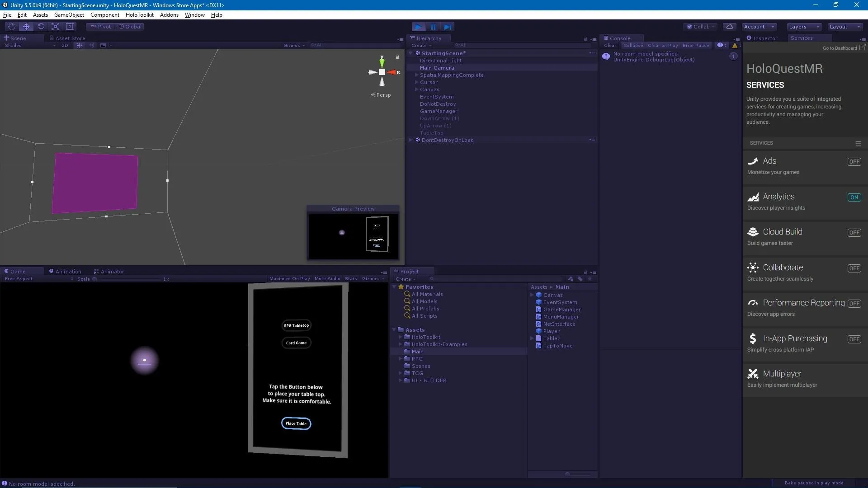Click the red X axis cone on gizmo

[x=392, y=72]
